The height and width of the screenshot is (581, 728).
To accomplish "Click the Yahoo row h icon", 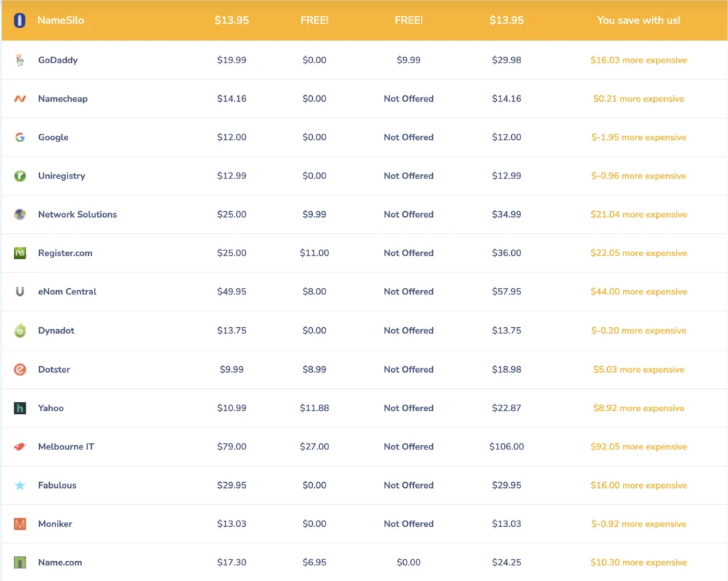I will (x=20, y=408).
